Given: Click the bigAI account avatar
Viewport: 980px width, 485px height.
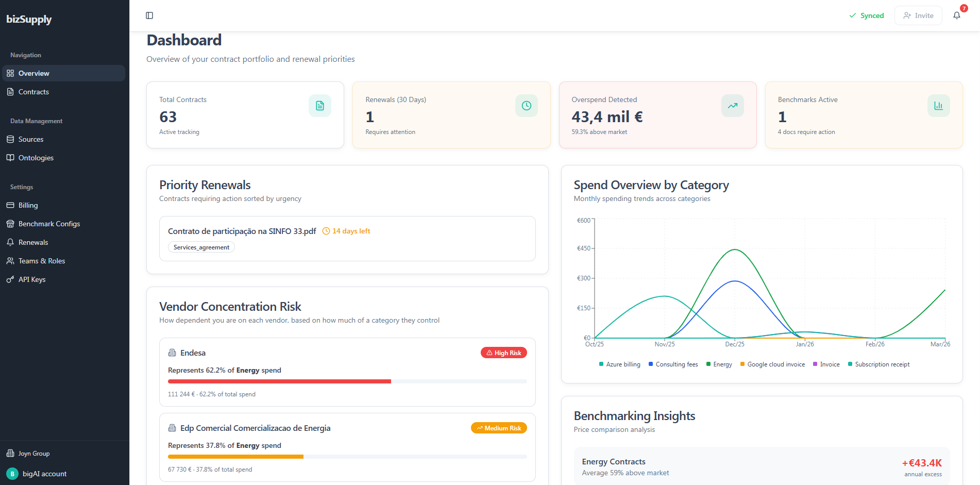Looking at the screenshot, I should click(12, 474).
